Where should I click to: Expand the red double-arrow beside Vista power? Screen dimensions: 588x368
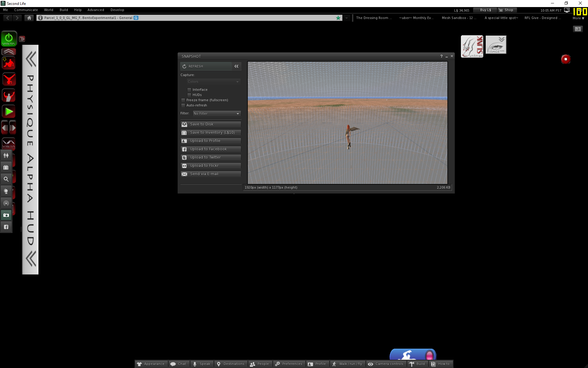22,39
